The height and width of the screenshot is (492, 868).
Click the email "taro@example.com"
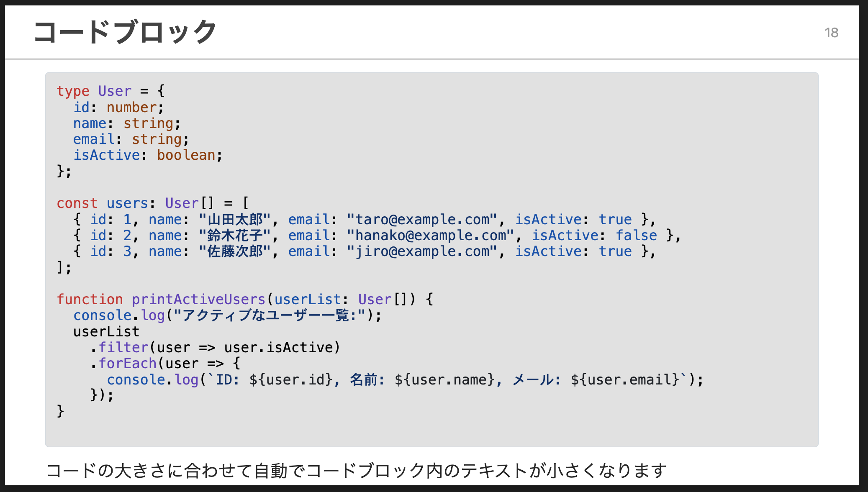pyautogui.click(x=422, y=219)
